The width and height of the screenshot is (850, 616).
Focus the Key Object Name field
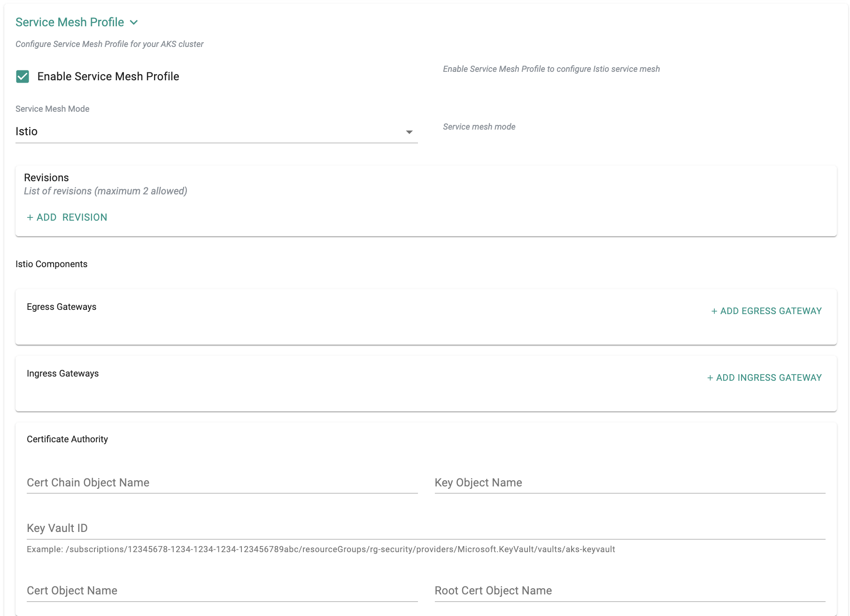[x=629, y=483]
